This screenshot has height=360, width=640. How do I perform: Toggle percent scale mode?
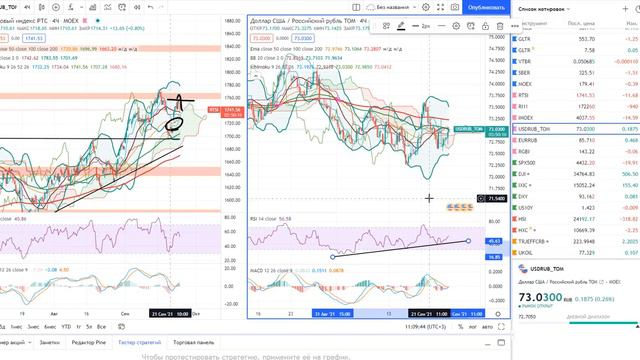pos(460,327)
